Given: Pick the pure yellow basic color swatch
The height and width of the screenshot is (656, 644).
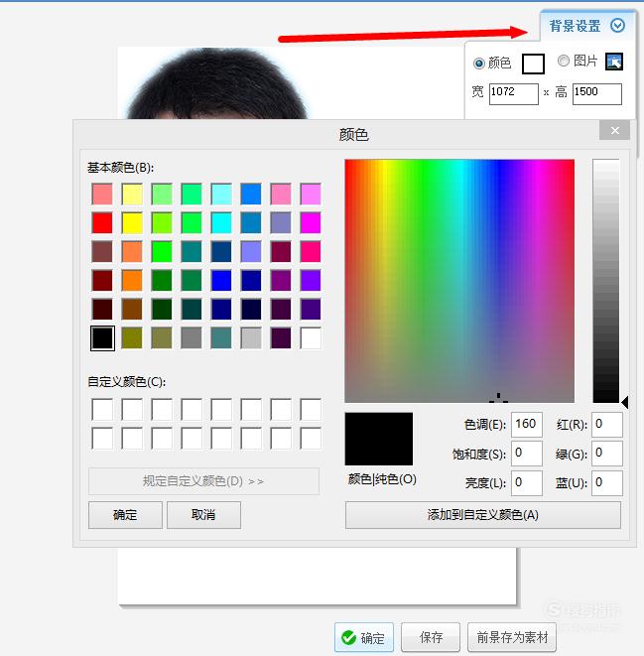Looking at the screenshot, I should 132,222.
